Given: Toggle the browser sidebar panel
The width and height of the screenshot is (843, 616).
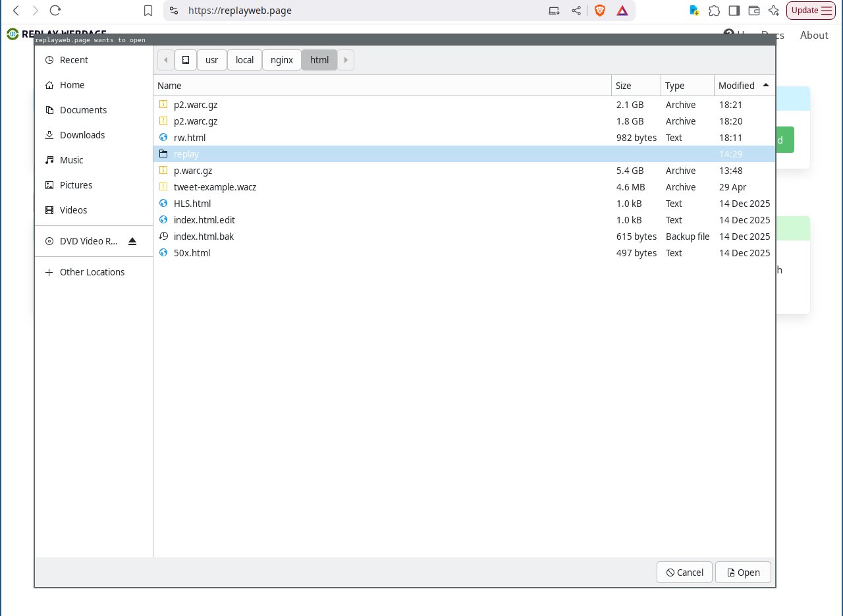Looking at the screenshot, I should point(734,11).
